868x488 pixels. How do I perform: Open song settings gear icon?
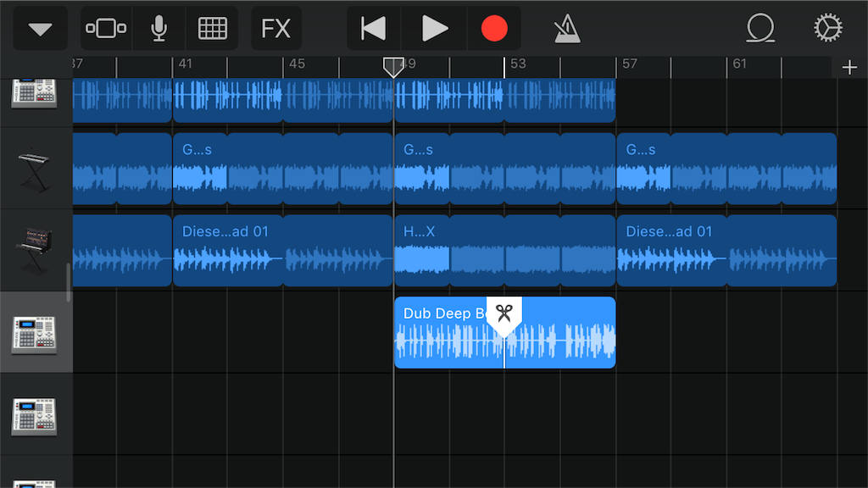click(827, 28)
